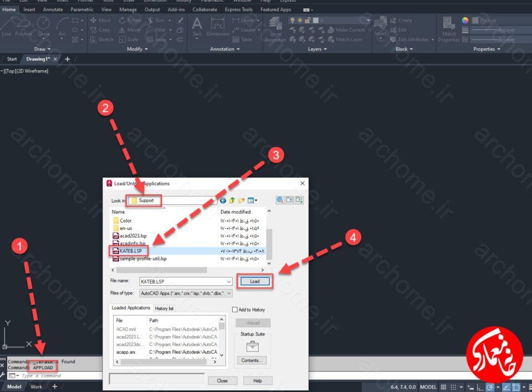Toggle snap mode in status bar

[x=453, y=387]
